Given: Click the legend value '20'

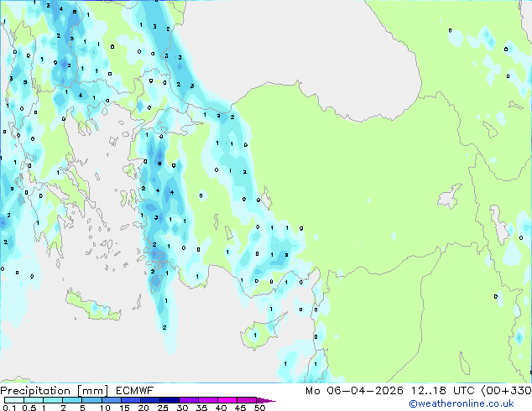Looking at the screenshot, I should coord(143,408).
